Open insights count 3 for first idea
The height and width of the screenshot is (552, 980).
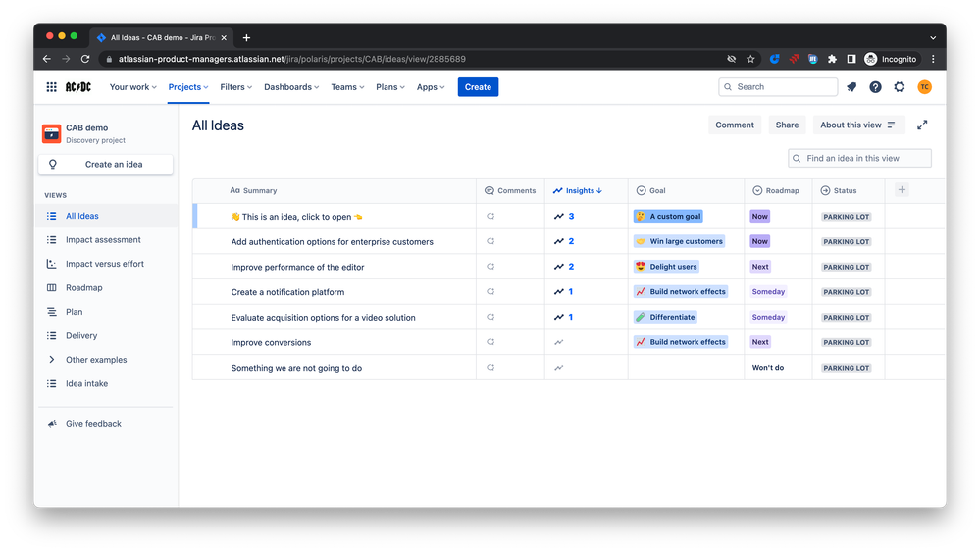point(564,216)
